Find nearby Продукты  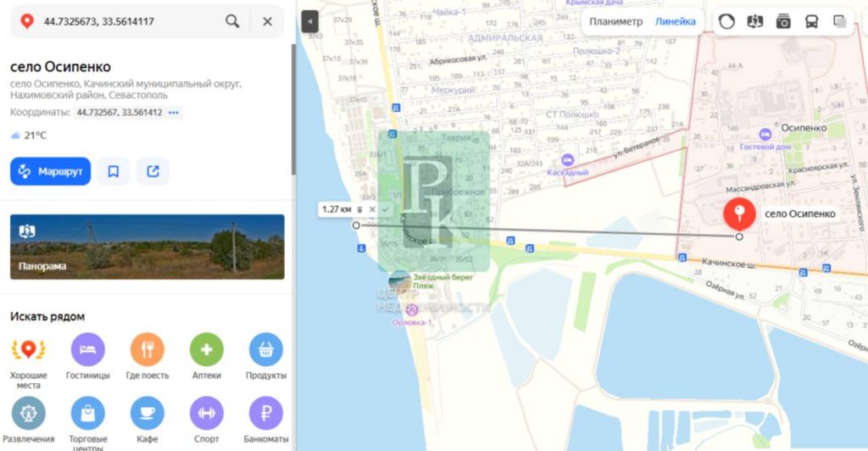[x=265, y=356]
